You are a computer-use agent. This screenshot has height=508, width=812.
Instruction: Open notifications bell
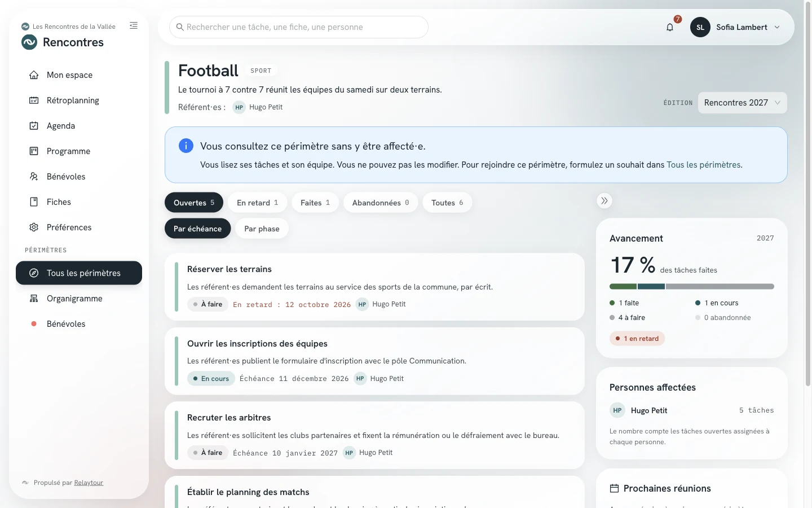670,27
